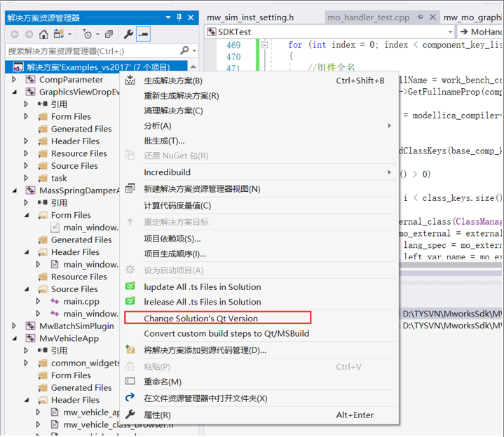
Task: Choose 重命名(M) menu entry
Action: click(260, 382)
